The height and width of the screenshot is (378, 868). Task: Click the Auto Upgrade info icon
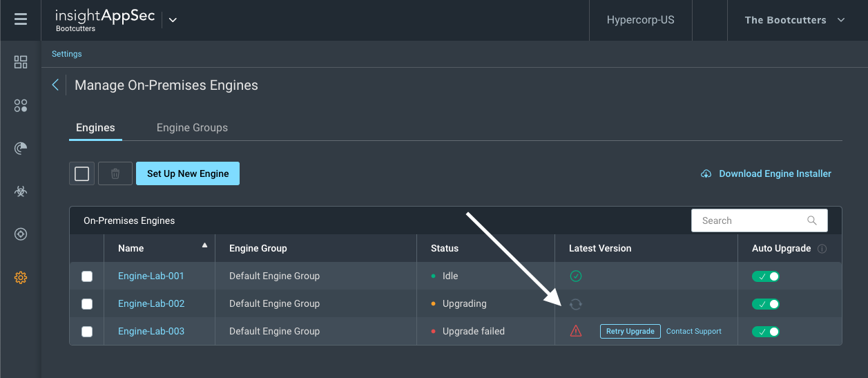pos(822,249)
